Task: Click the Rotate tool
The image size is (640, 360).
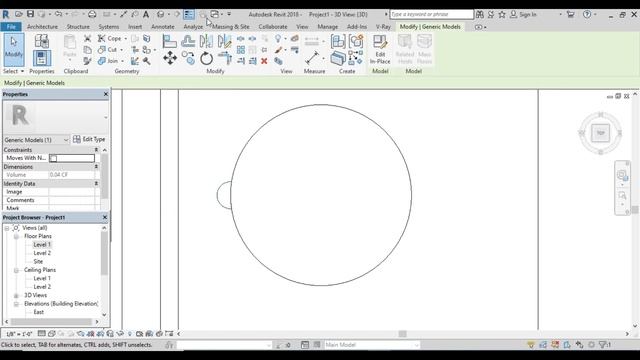Action: coord(207,58)
